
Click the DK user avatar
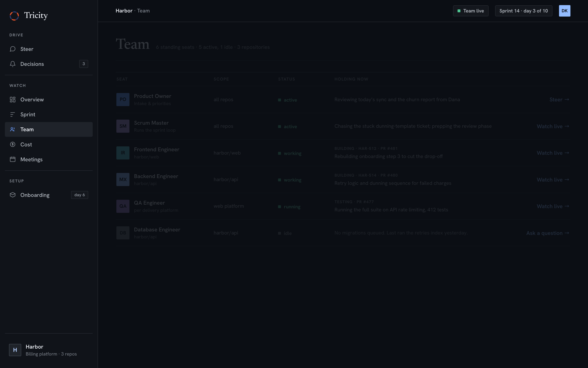(565, 11)
